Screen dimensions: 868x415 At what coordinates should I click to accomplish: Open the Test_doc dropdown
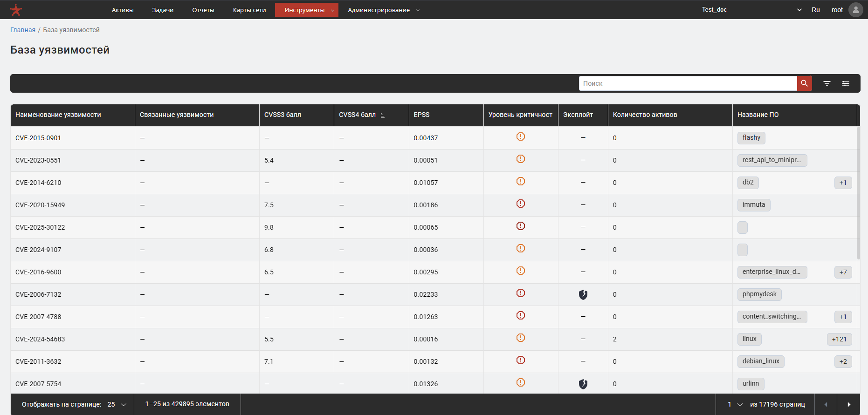pyautogui.click(x=751, y=10)
